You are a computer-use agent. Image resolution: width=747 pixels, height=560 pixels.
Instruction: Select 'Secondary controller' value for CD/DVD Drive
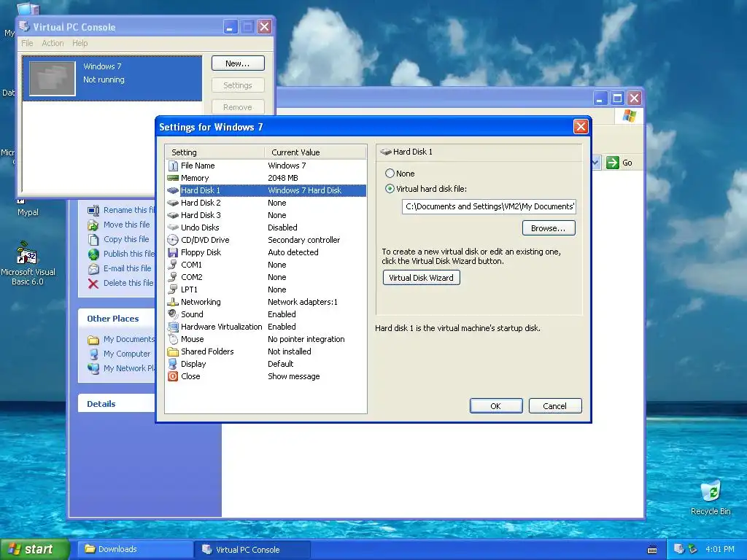coord(304,240)
